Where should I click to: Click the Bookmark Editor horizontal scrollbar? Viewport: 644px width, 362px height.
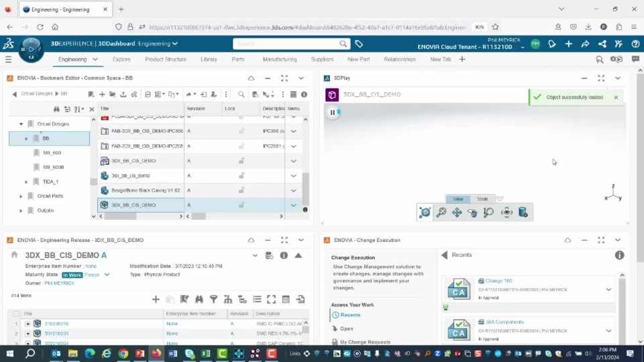(121, 217)
